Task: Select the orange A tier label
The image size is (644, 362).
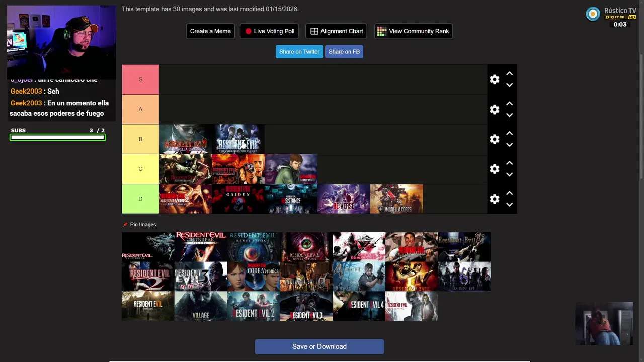Action: [x=140, y=109]
